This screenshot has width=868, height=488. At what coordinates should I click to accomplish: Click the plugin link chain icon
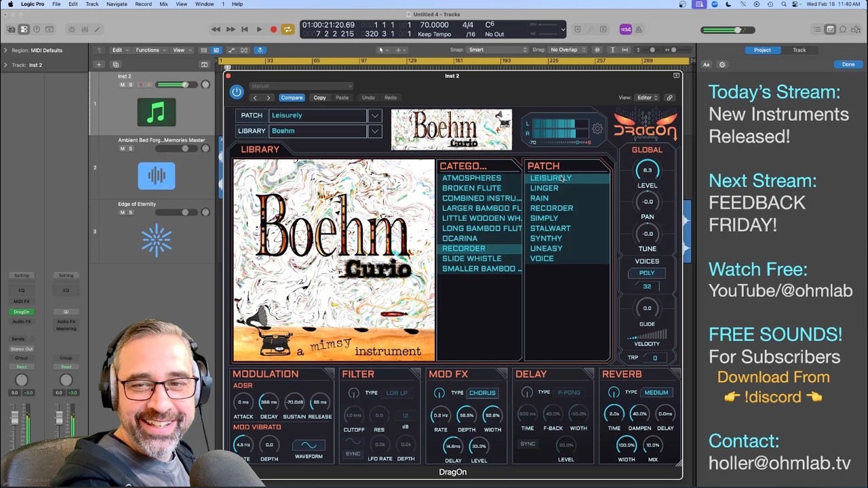point(669,98)
